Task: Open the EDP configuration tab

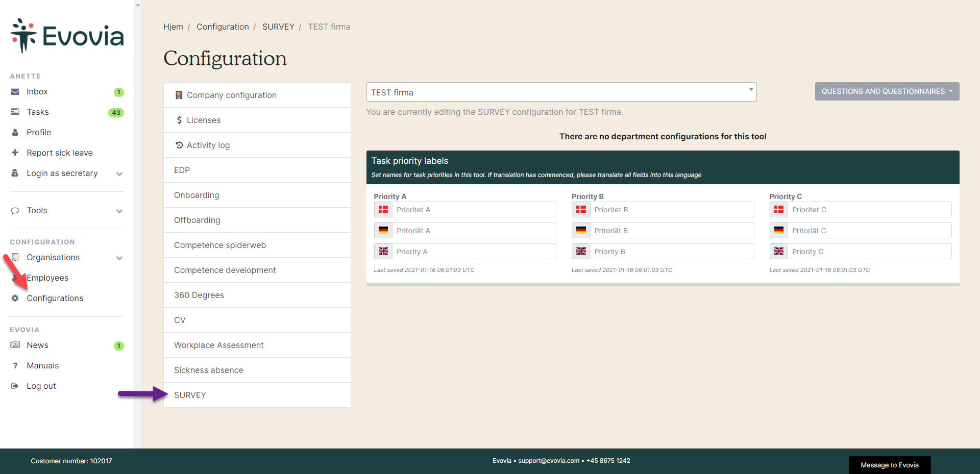Action: pos(257,170)
